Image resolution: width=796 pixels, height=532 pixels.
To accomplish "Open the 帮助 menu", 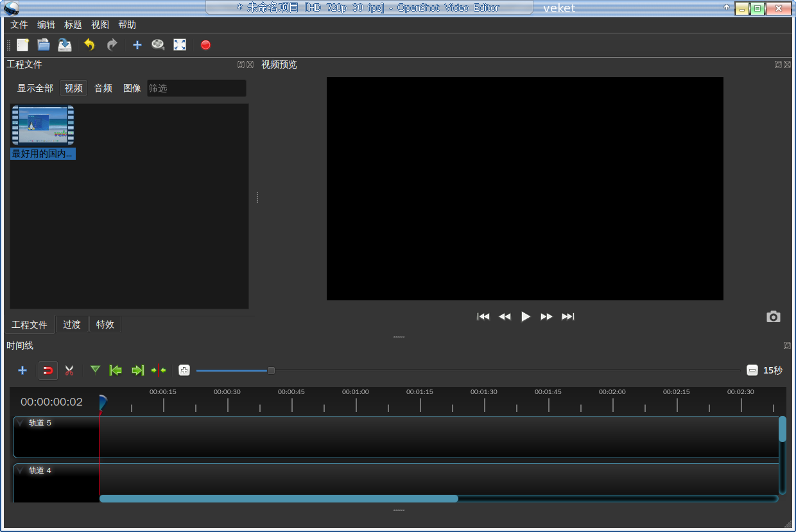I will coord(127,25).
